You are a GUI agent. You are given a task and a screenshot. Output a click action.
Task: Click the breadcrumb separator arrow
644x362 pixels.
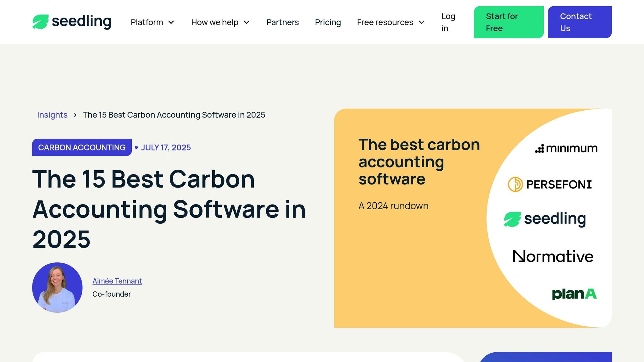click(x=75, y=115)
